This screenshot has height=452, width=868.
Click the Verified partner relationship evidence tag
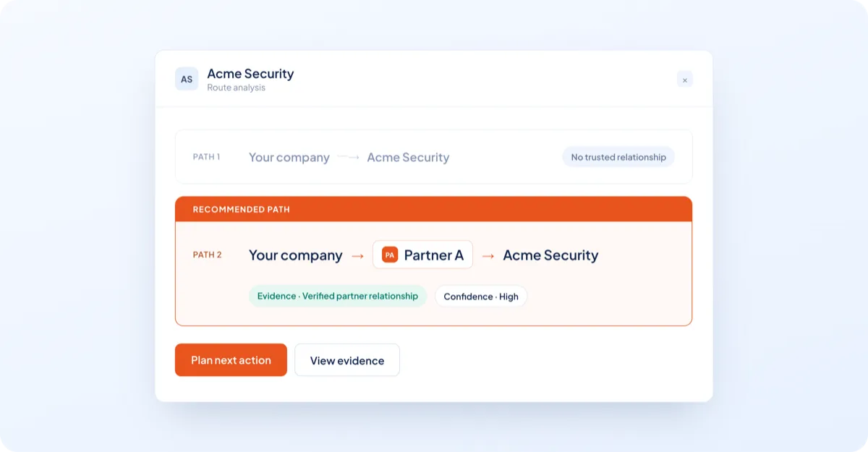coord(338,296)
